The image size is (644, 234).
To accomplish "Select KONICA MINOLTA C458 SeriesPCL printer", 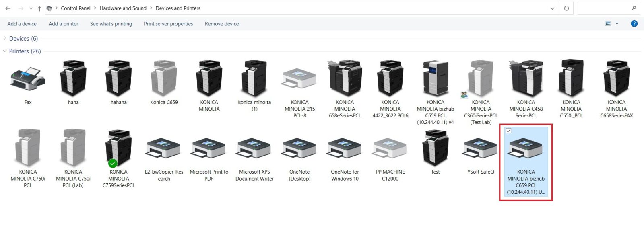I will coord(526,79).
